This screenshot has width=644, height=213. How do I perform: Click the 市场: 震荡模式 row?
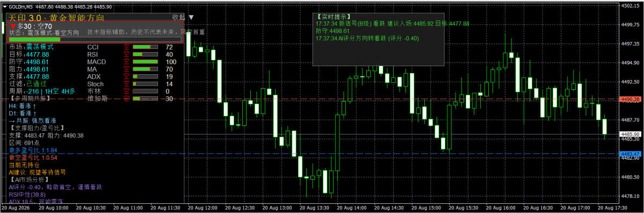point(31,47)
